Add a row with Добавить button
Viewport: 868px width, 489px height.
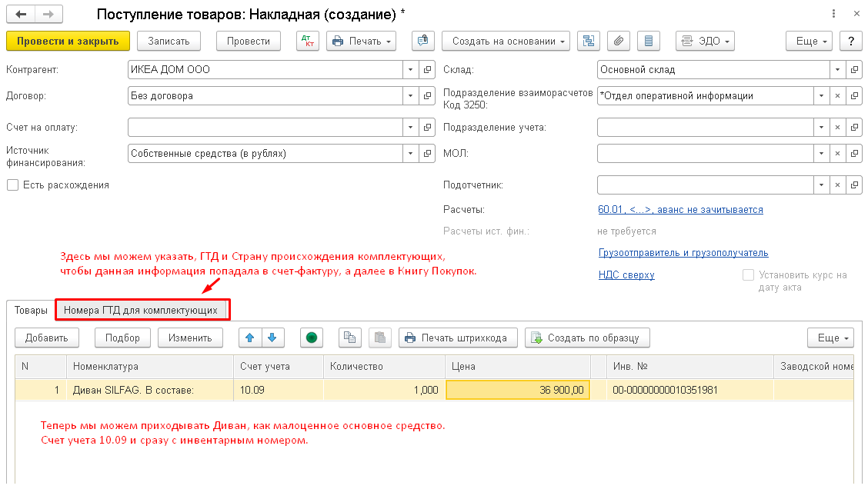pyautogui.click(x=46, y=338)
